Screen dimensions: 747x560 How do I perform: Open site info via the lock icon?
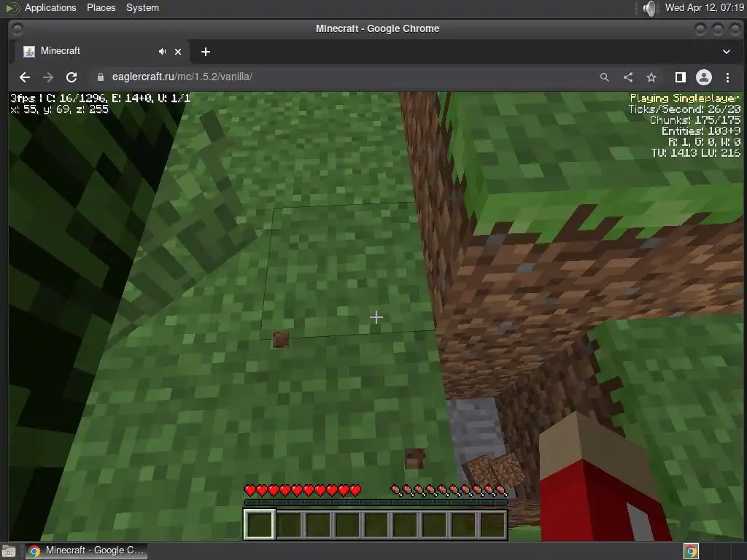tap(100, 77)
